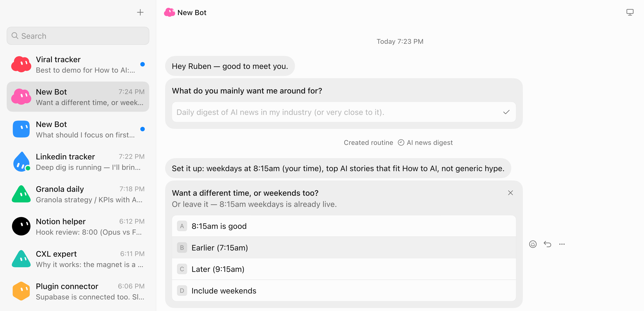The width and height of the screenshot is (644, 311).
Task: Open the three-dot more options menu
Action: pos(562,244)
